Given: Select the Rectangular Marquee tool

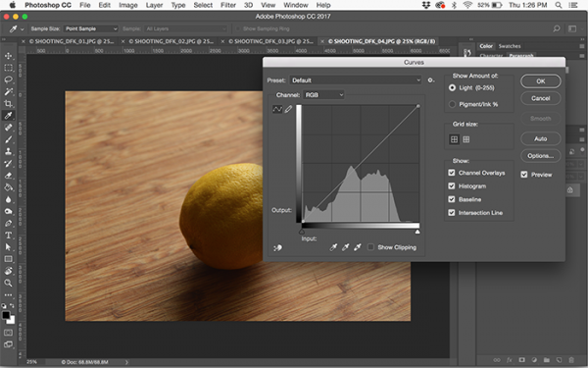Looking at the screenshot, I should pos(8,68).
